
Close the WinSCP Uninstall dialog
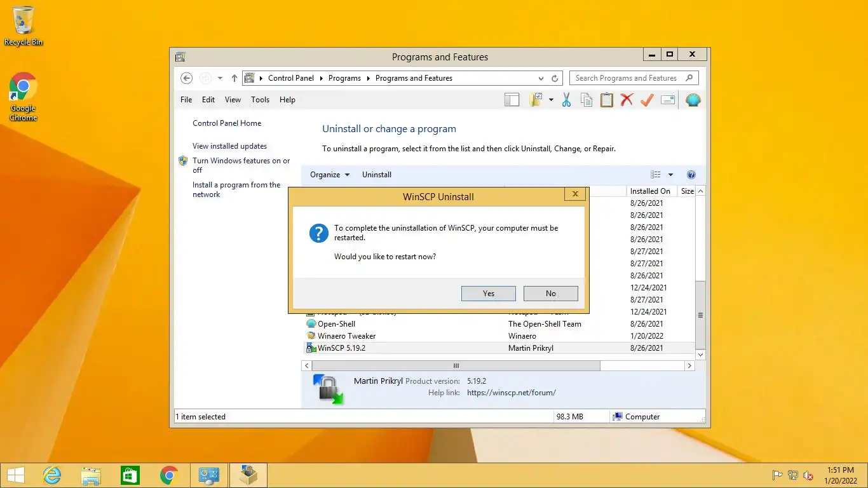[575, 194]
